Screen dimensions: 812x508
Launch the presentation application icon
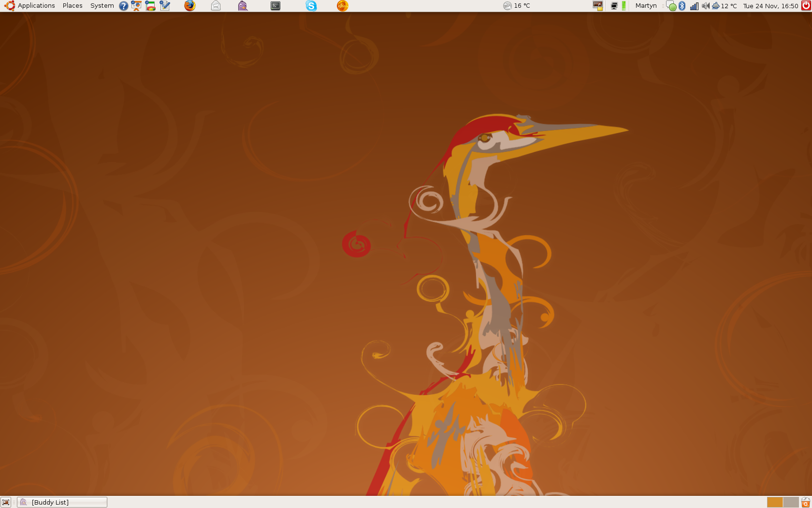point(136,6)
